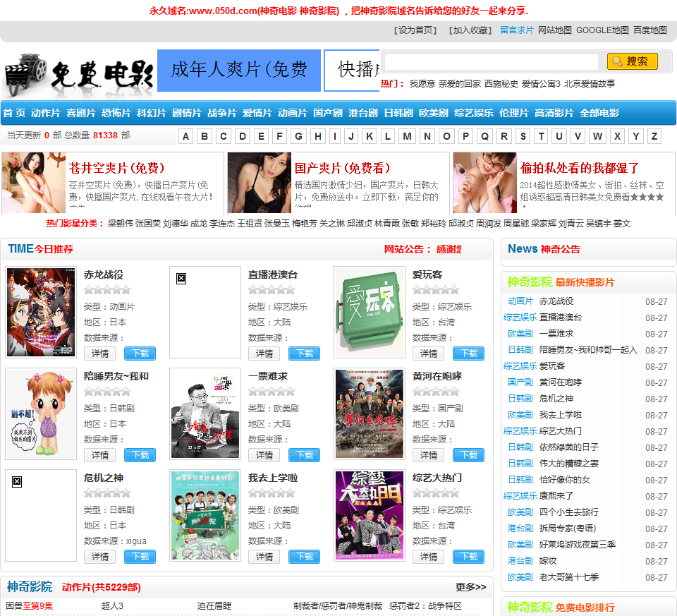Open the 赤龙战役 poster thumbnail

pos(41,313)
